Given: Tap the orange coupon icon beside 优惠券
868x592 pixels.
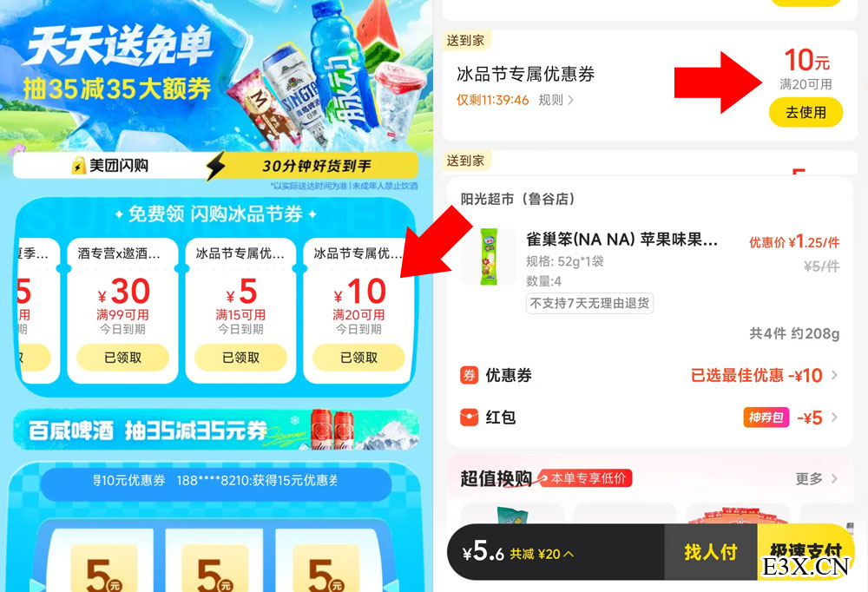Looking at the screenshot, I should pos(469,375).
